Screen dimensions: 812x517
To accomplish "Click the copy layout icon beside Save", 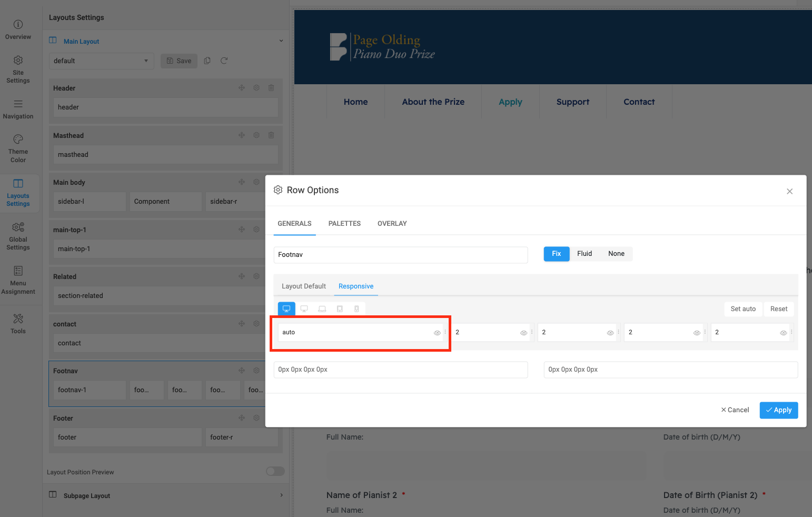I will (x=207, y=61).
